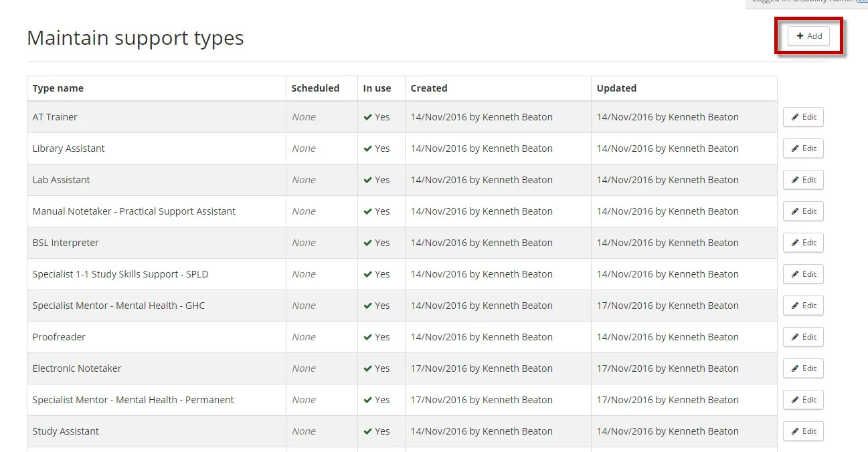
Task: Click the plus icon on the Add button
Action: coord(800,36)
